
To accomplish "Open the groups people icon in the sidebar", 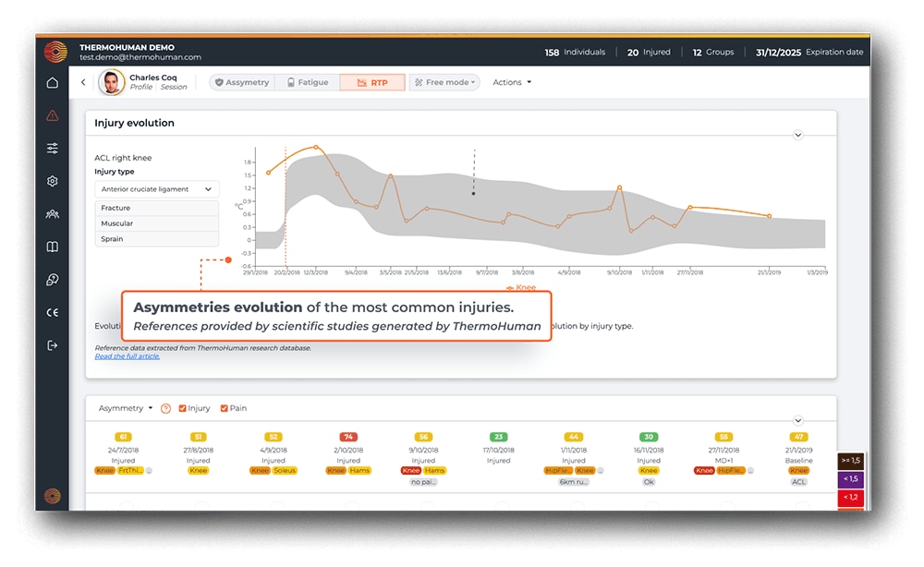I will tap(53, 213).
